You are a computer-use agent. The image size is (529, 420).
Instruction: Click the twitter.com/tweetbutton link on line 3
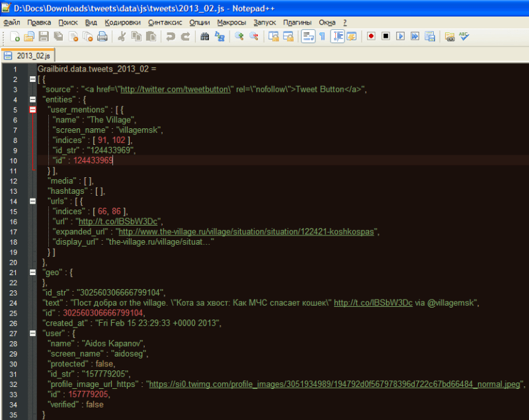point(175,89)
